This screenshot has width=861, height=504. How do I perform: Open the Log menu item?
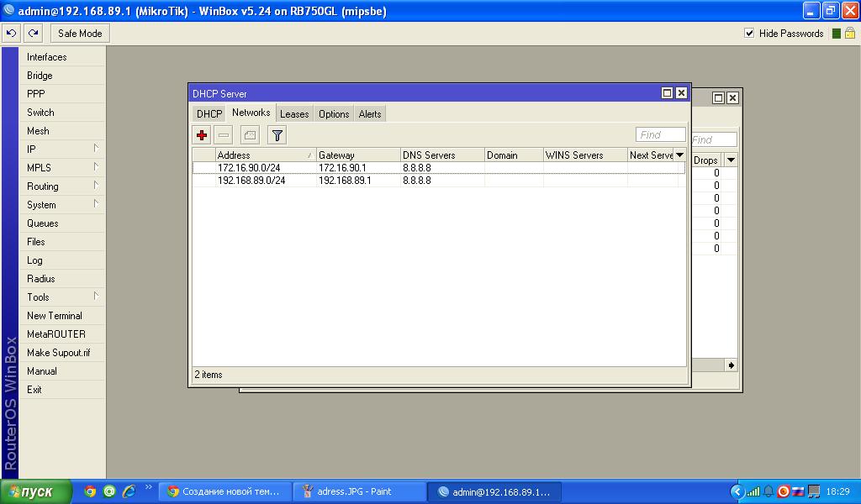click(62, 260)
